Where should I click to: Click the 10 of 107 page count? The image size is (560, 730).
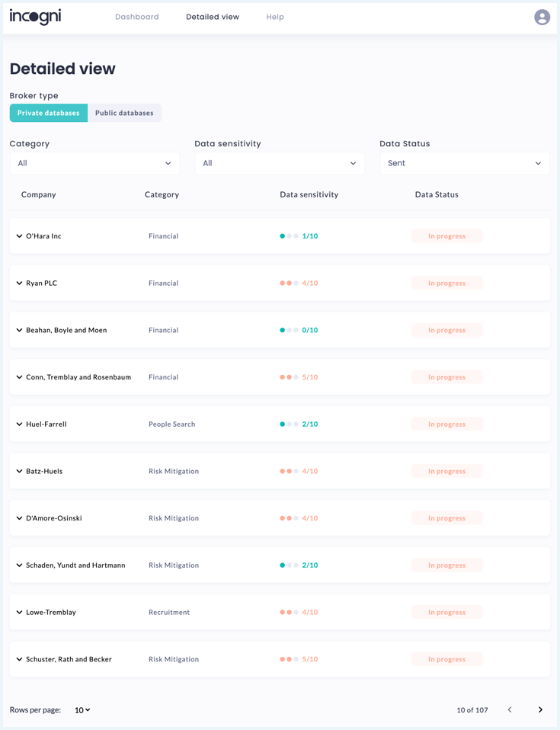tap(472, 710)
